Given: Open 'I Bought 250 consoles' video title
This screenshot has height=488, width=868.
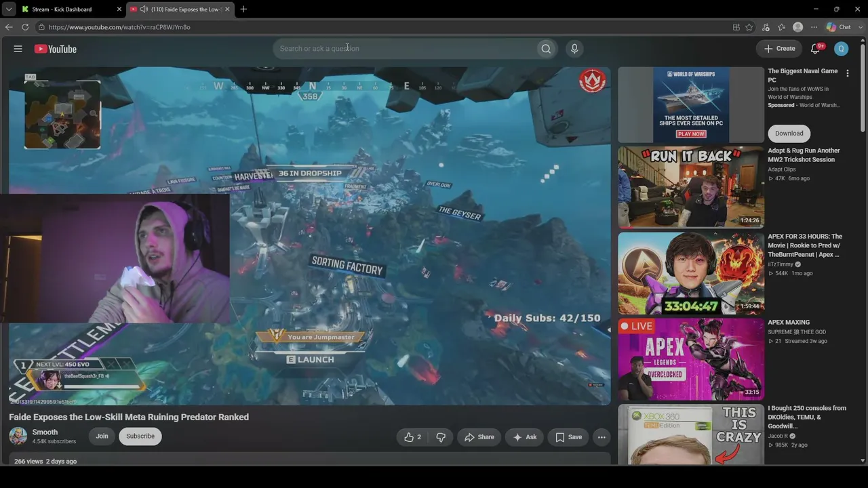Looking at the screenshot, I should click(807, 417).
